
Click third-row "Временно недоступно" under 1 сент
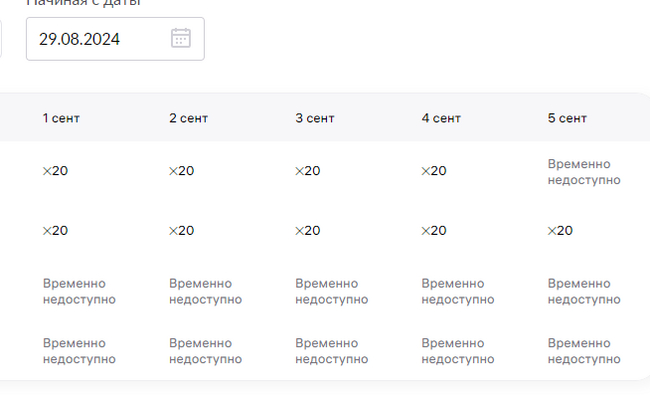coord(79,291)
